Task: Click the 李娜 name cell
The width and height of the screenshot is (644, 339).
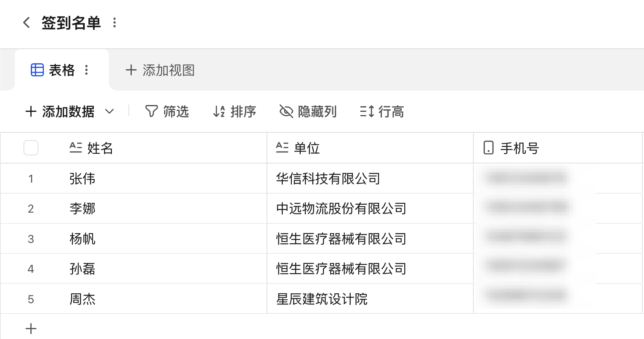Action: pos(164,208)
